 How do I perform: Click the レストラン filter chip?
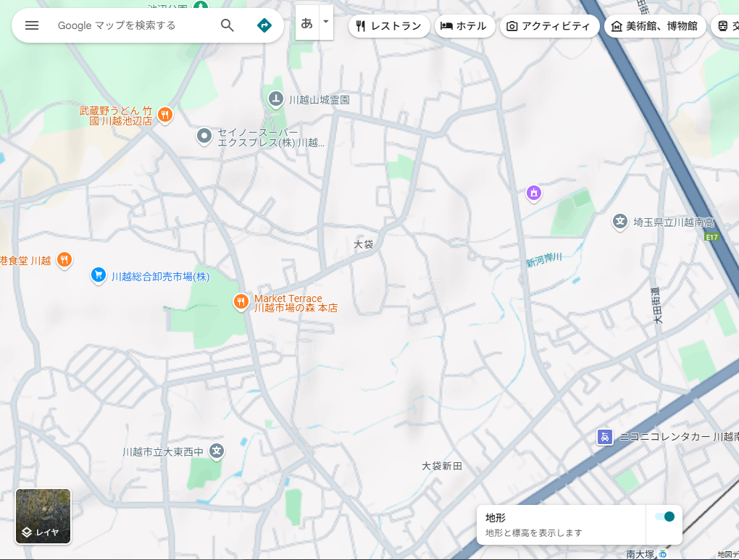[x=389, y=25]
